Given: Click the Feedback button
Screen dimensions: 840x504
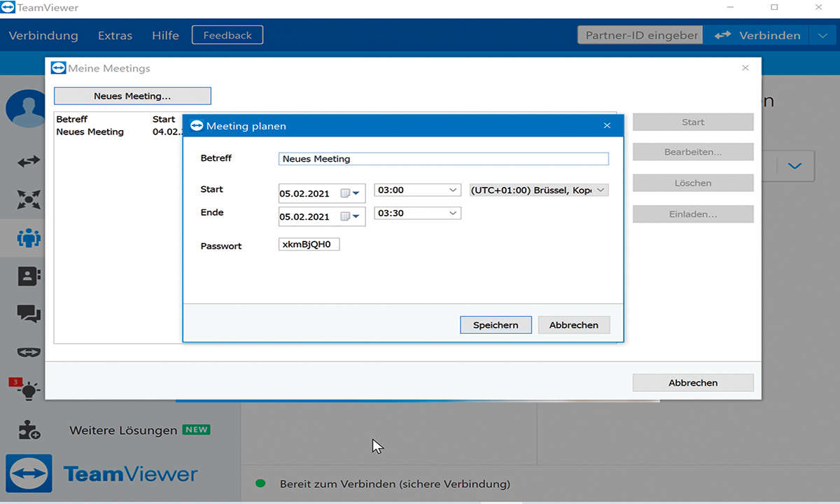Looking at the screenshot, I should 227,35.
